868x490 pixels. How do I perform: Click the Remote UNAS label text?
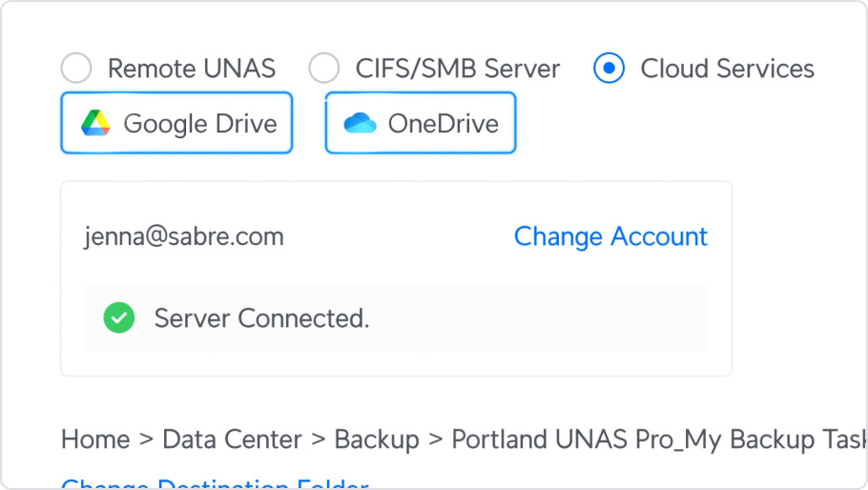[x=192, y=69]
